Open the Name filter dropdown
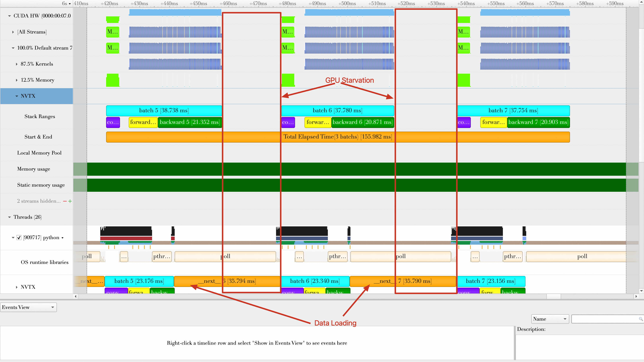This screenshot has width=644, height=362. [550, 319]
